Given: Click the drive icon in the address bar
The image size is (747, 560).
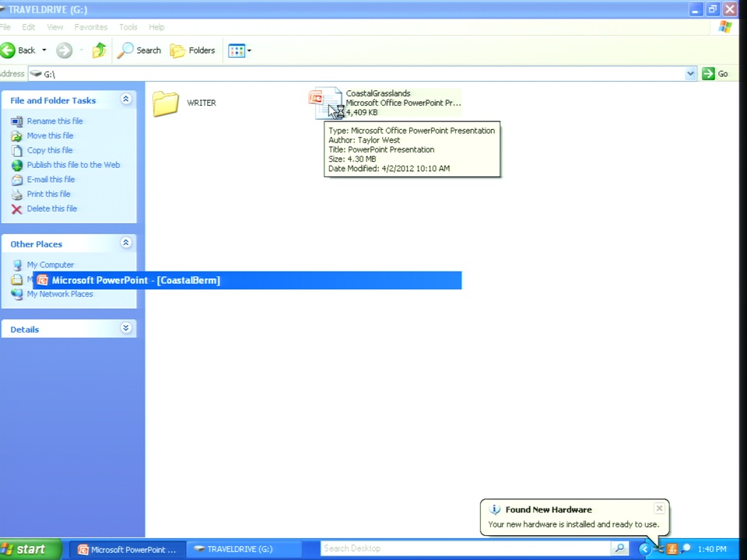Looking at the screenshot, I should pos(36,74).
